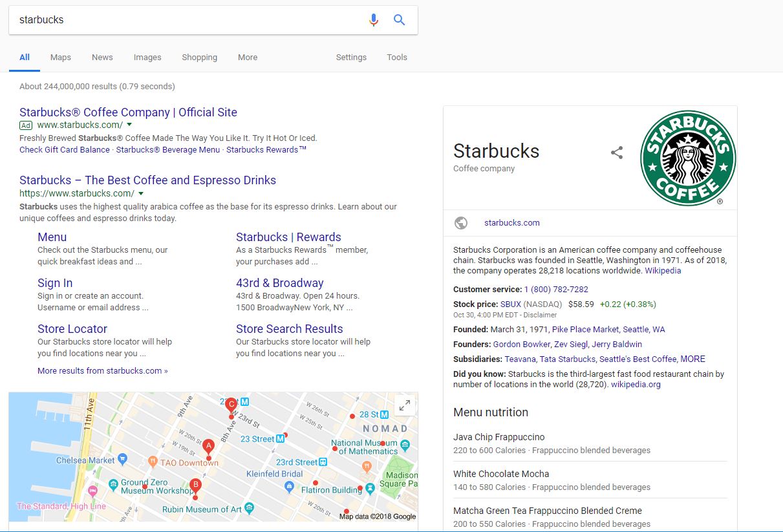783x532 pixels.
Task: Open the Starbucks Coffee Company Official Site ad
Action: click(128, 112)
